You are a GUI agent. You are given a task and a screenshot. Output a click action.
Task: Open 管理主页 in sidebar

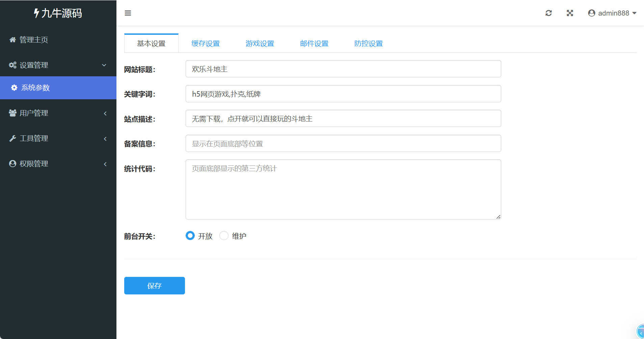point(58,40)
